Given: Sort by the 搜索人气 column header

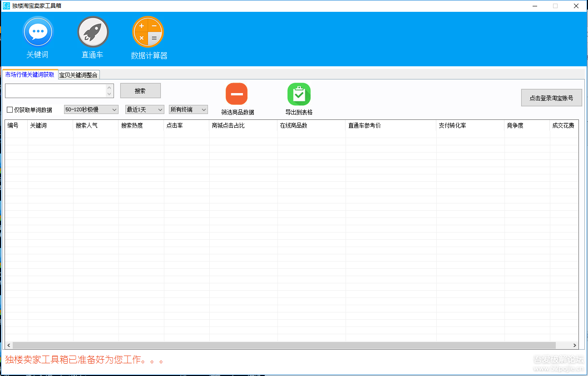Looking at the screenshot, I should (x=96, y=125).
